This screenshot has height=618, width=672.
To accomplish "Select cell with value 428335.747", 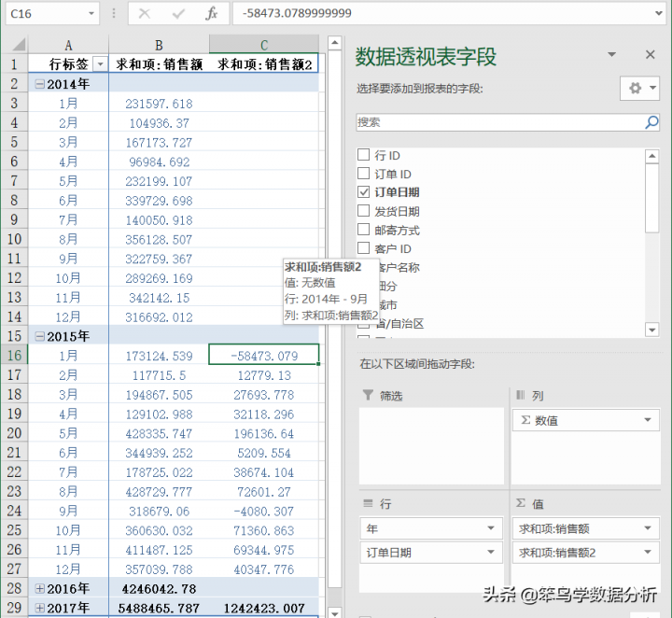I will (159, 433).
